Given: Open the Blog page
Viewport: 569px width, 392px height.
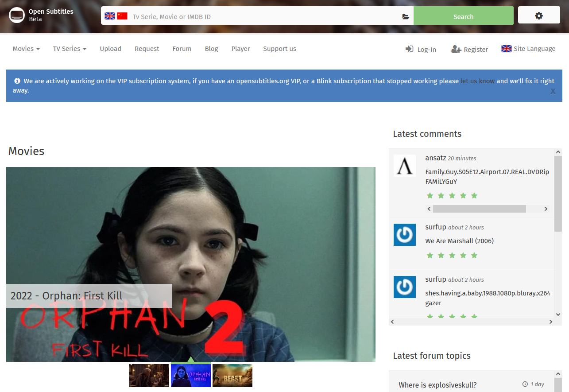Looking at the screenshot, I should [x=212, y=49].
